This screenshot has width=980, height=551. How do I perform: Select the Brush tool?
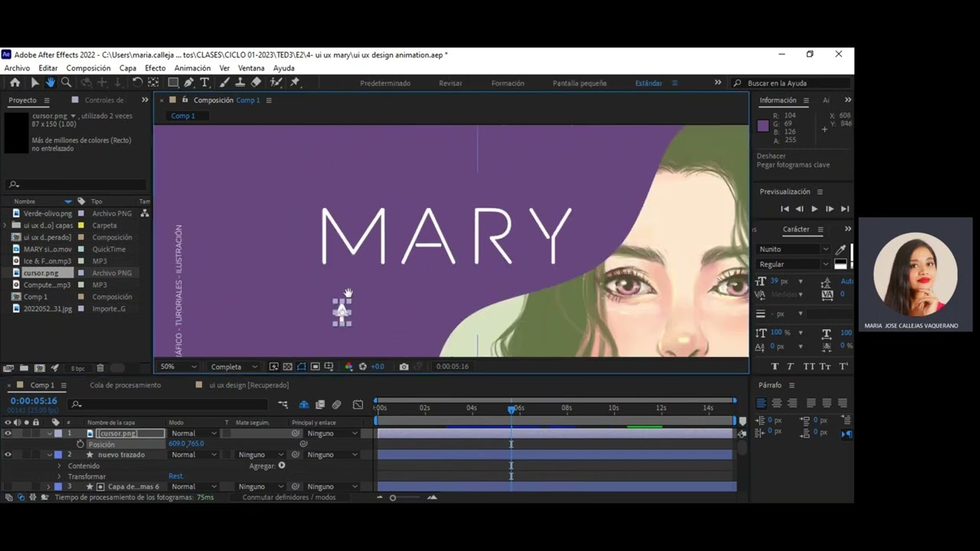point(225,83)
